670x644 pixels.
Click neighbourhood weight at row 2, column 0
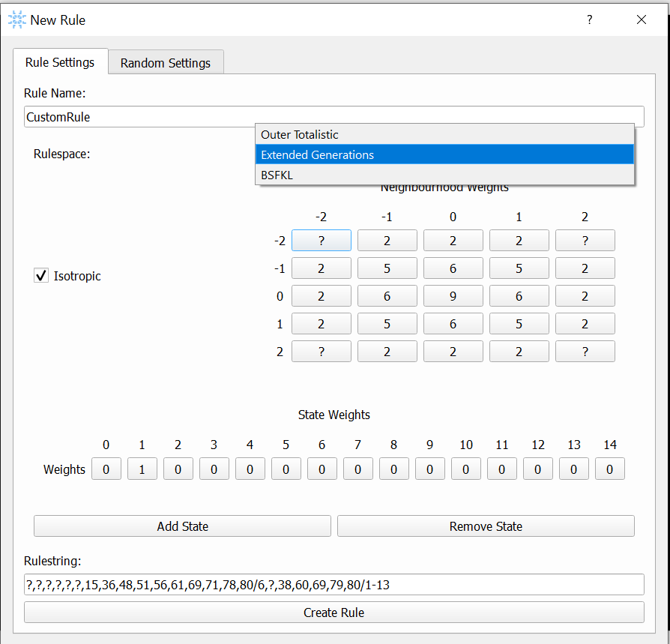[x=453, y=352]
